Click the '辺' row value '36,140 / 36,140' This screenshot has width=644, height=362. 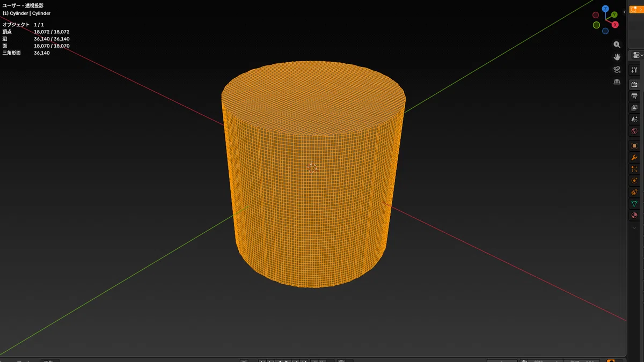[x=52, y=39]
